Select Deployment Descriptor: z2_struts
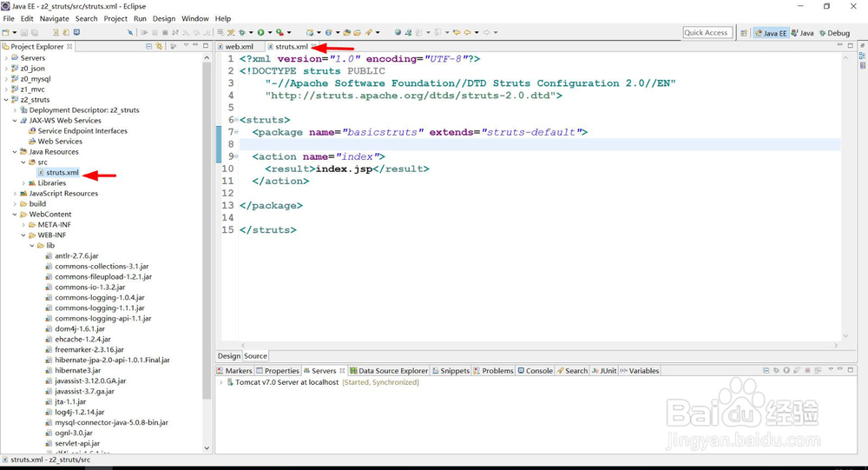868x470 pixels. [84, 110]
